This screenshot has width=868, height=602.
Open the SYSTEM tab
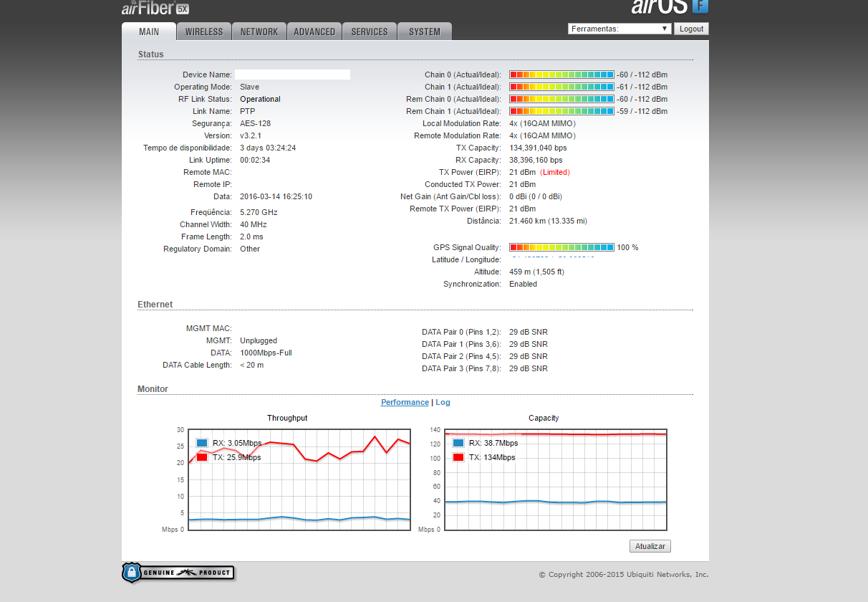[x=425, y=32]
